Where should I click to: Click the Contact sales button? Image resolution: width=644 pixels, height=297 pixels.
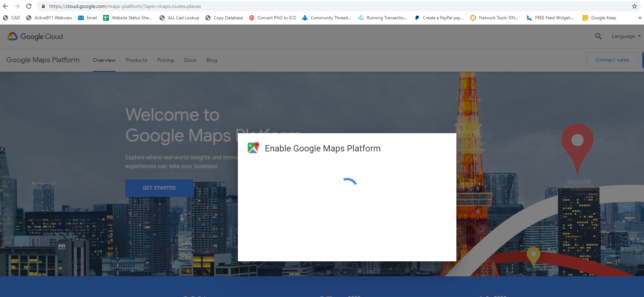612,60
